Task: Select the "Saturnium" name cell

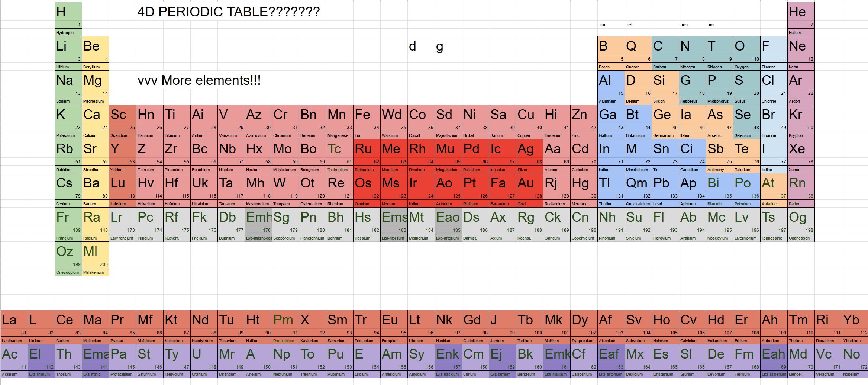Action: 150,374
